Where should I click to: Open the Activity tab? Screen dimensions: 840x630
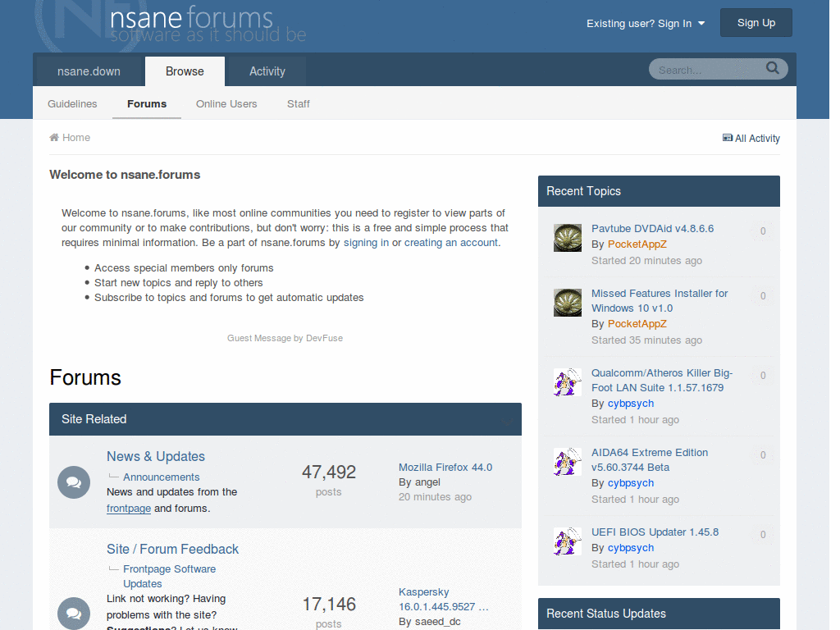tap(267, 71)
